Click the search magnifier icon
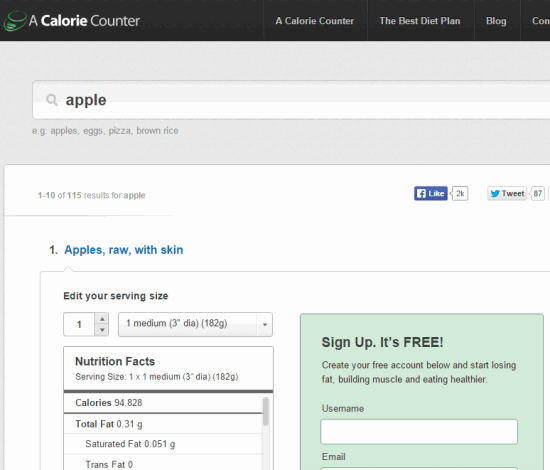 [52, 100]
